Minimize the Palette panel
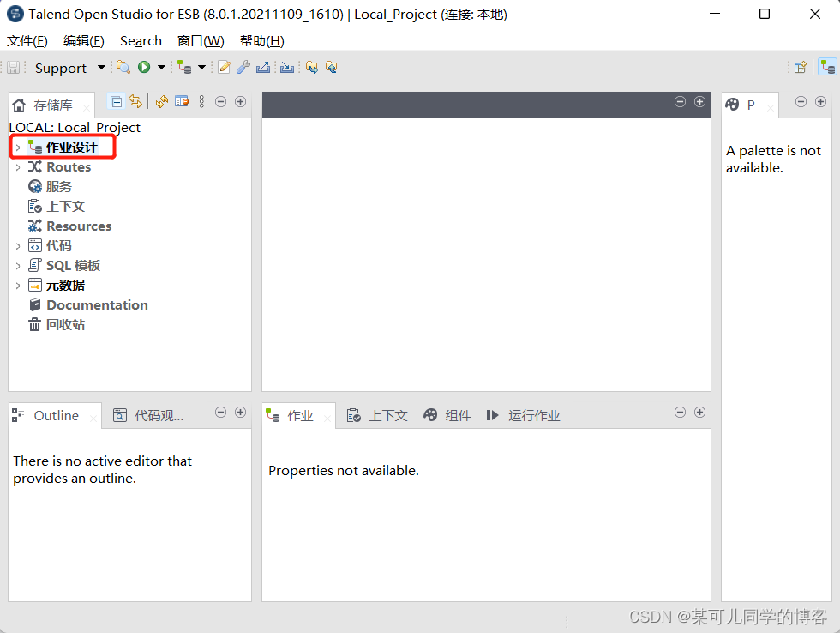The width and height of the screenshot is (840, 633). point(801,102)
